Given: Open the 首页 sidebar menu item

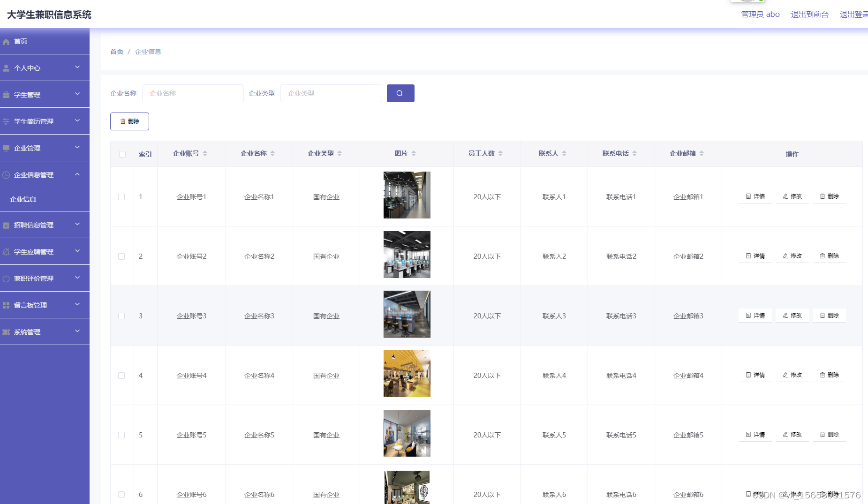Looking at the screenshot, I should tap(45, 41).
